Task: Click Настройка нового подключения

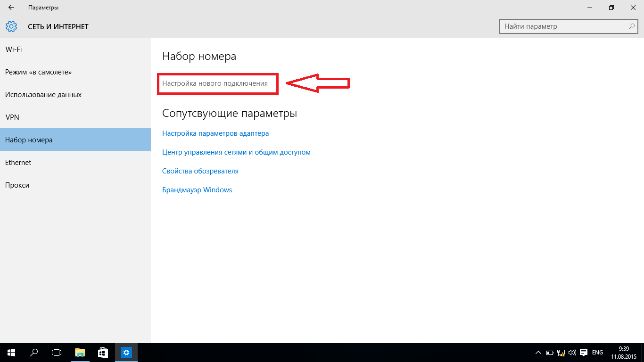Action: point(215,83)
